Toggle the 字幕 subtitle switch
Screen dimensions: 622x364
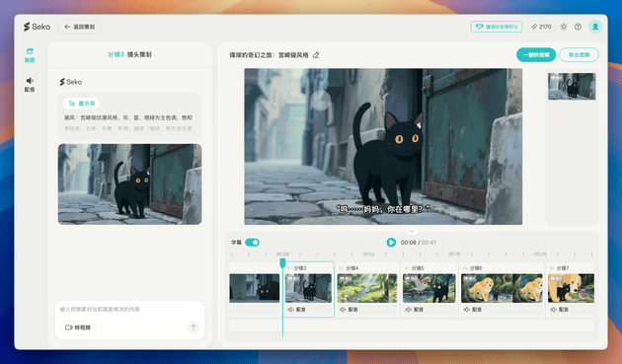click(252, 243)
